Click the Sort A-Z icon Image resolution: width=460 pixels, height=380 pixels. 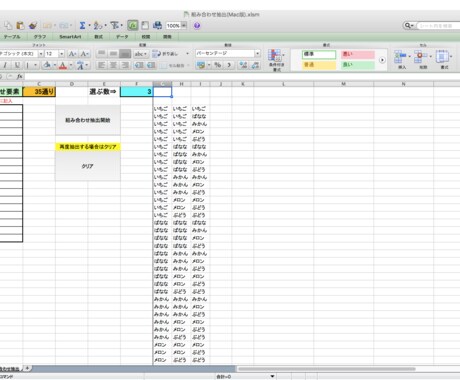pyautogui.click(x=97, y=25)
